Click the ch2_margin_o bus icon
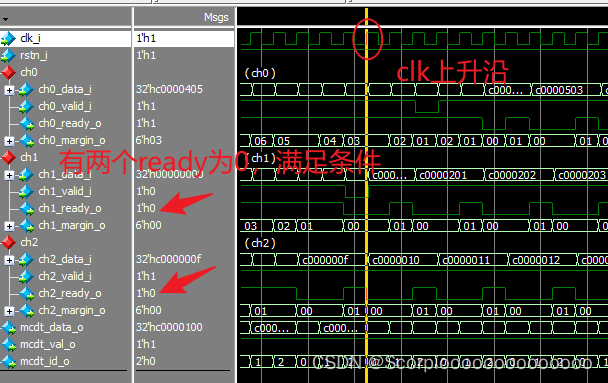The height and width of the screenshot is (383, 608). 26,311
